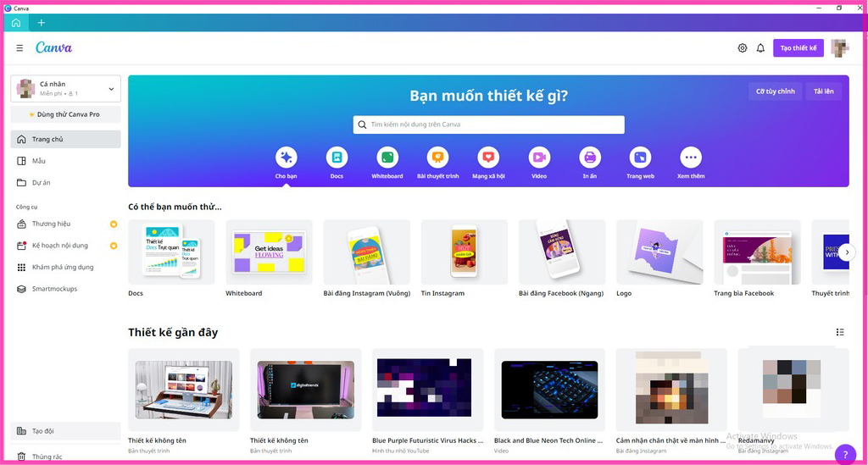The height and width of the screenshot is (465, 868).
Task: Click the Canva logo
Action: click(x=53, y=47)
